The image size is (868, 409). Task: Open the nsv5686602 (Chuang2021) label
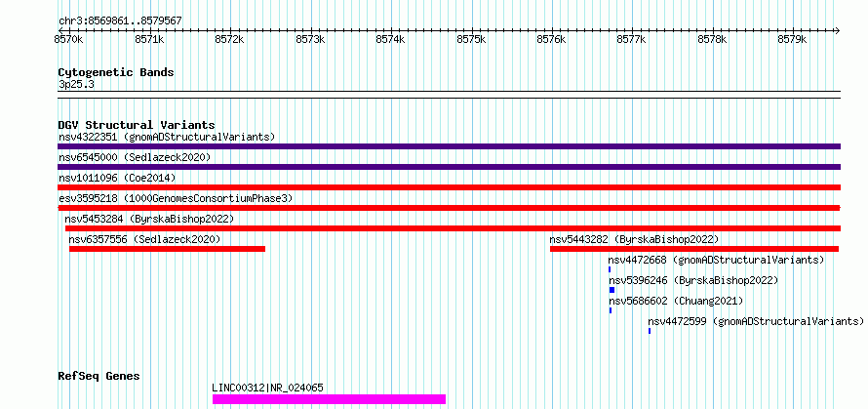tap(675, 301)
